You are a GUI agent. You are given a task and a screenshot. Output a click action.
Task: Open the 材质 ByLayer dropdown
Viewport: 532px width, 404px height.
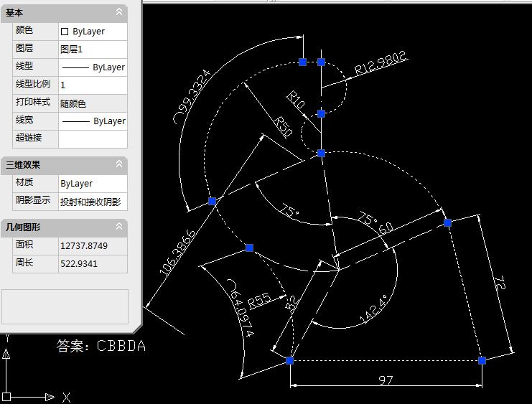(93, 184)
